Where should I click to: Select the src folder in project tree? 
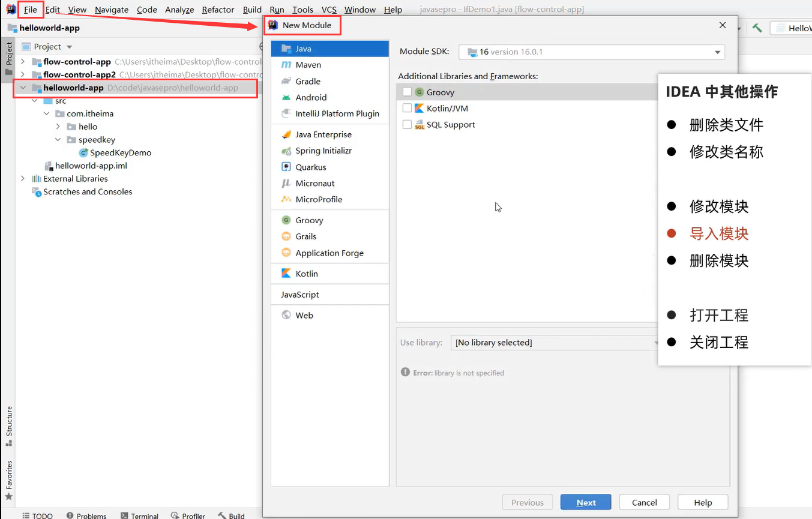pyautogui.click(x=55, y=101)
